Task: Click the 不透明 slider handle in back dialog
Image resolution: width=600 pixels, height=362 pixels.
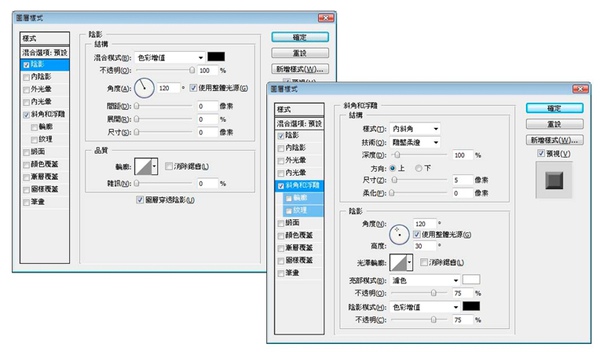Action: point(192,70)
